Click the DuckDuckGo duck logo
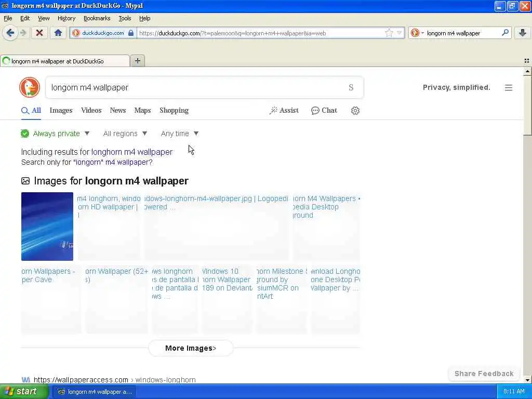The height and width of the screenshot is (399, 532). tap(30, 87)
